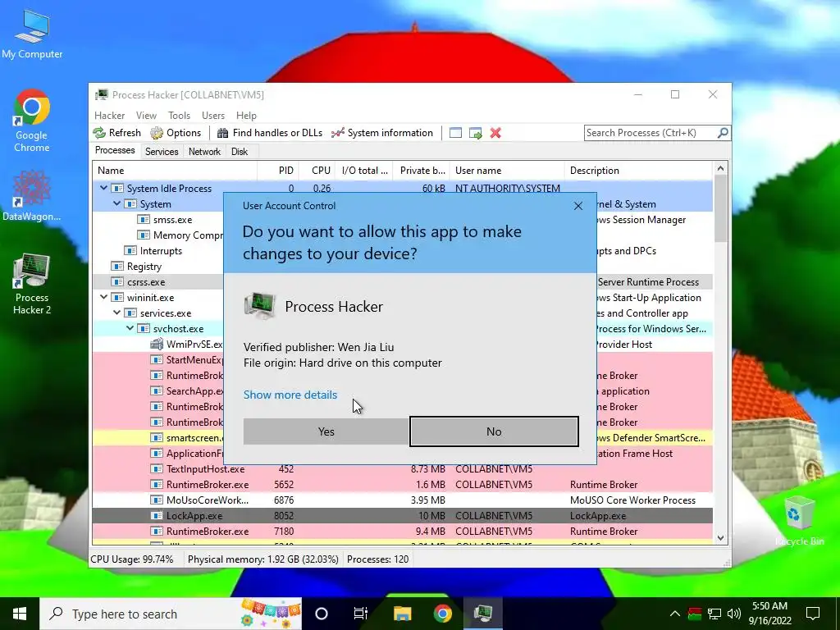Click the find window toolbar icon
This screenshot has width=840, height=630.
[x=455, y=133]
